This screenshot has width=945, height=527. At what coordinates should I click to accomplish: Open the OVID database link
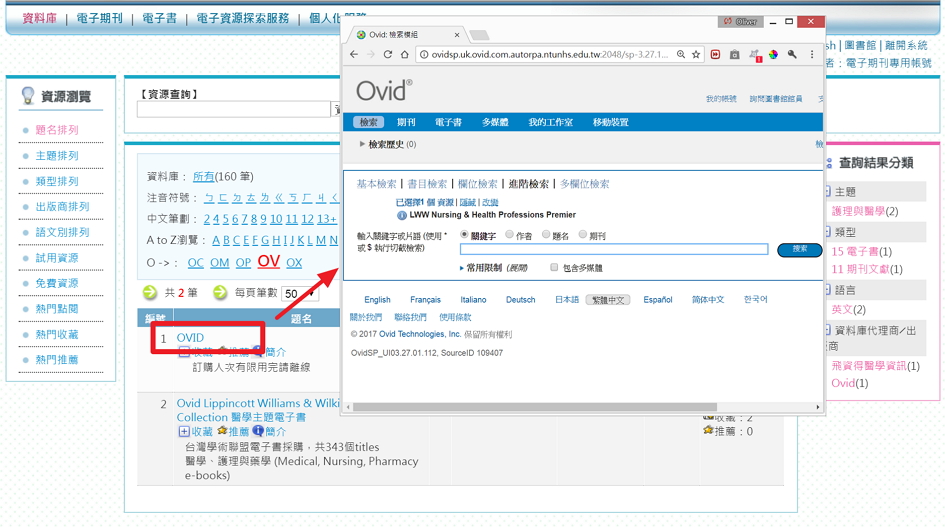(190, 338)
